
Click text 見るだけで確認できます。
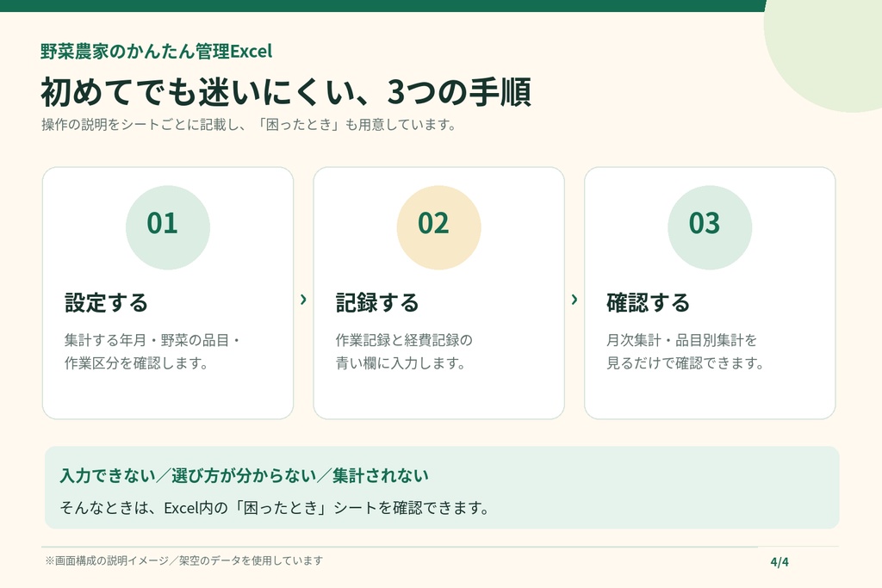[685, 363]
